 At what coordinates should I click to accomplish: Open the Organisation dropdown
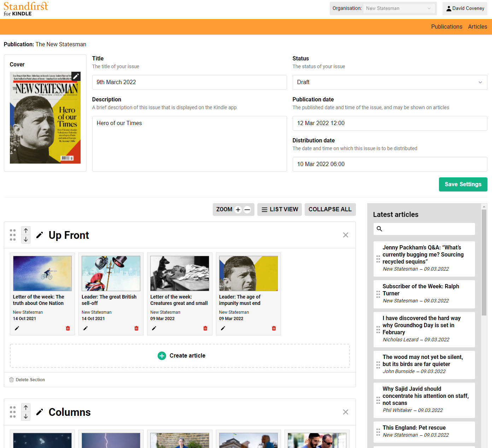click(x=399, y=8)
